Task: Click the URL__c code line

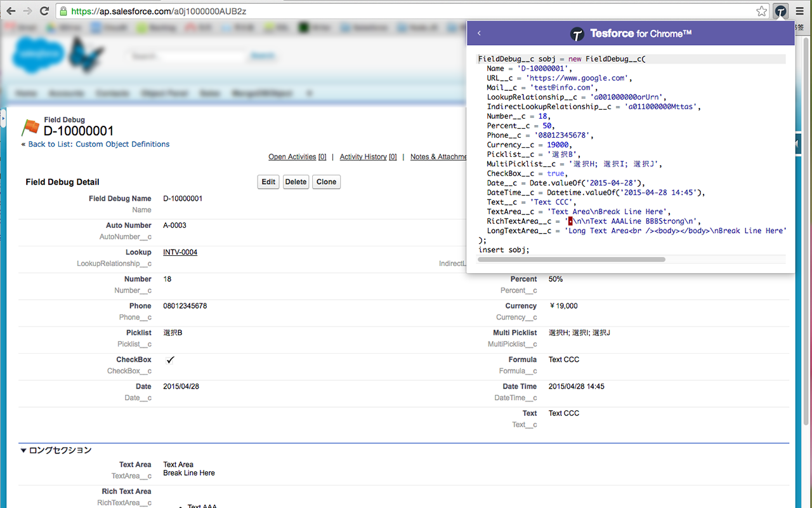Action: 559,78
